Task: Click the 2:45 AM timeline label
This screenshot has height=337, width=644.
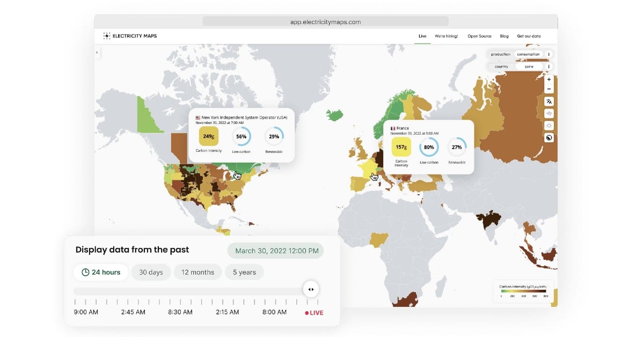Action: [x=133, y=312]
